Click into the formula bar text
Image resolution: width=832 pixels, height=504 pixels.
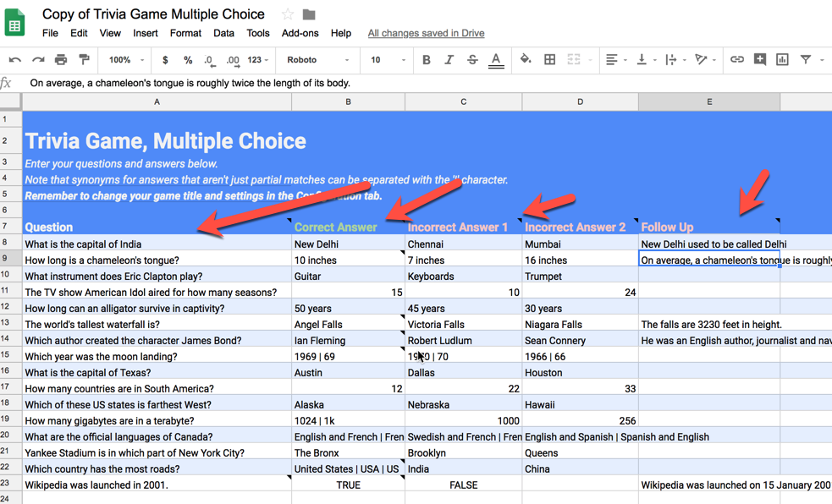point(190,83)
